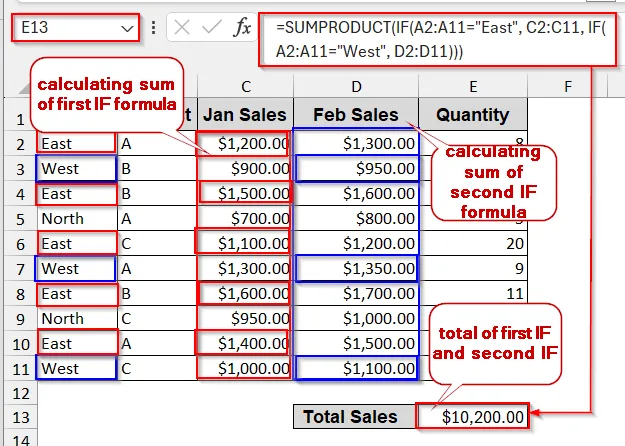Click the Name Box showing E13
This screenshot has height=446, width=625.
pos(75,28)
